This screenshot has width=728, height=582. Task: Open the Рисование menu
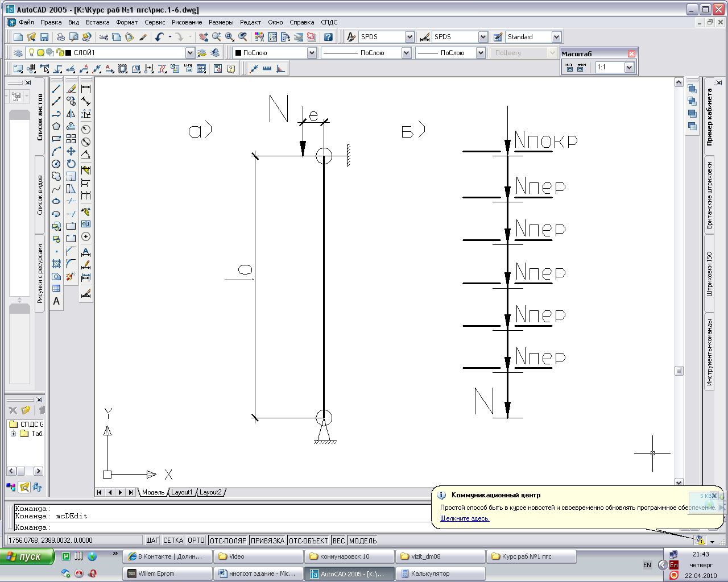[x=187, y=22]
